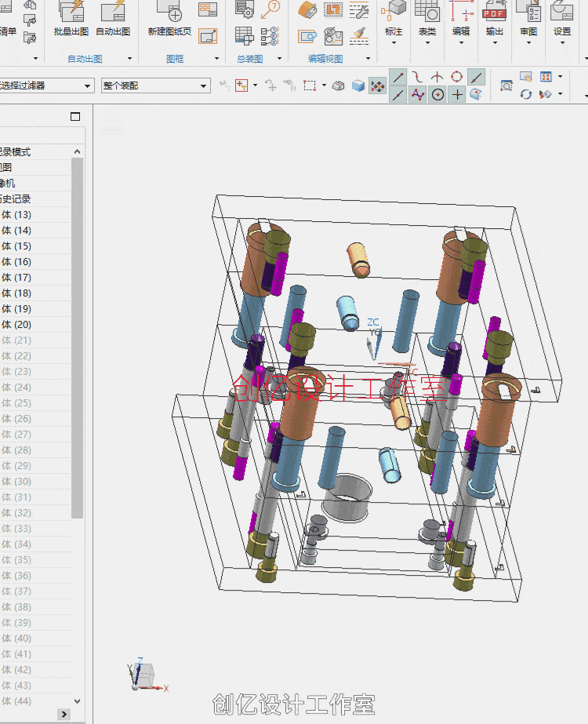
Task: Click the 设置 settings icon
Action: coord(562,11)
